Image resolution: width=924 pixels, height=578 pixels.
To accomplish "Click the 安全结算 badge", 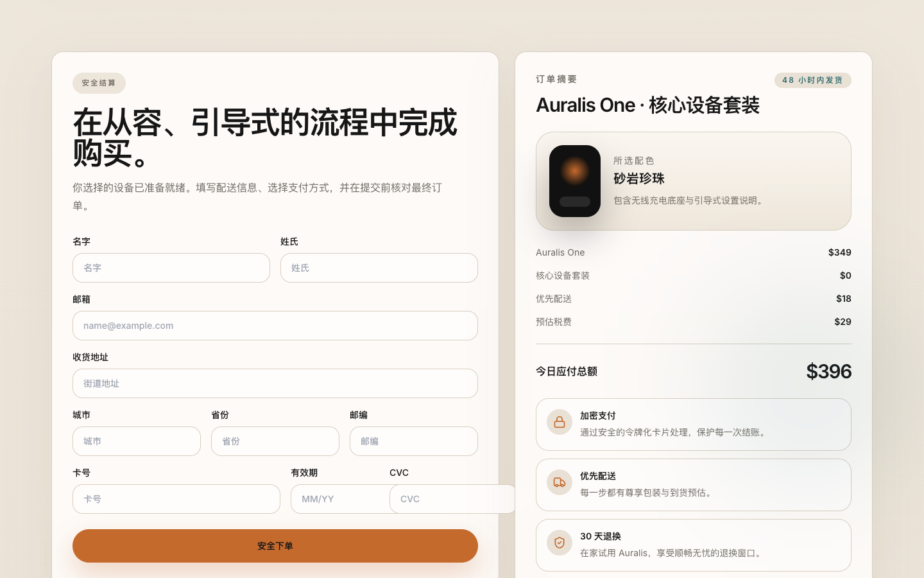I will tap(99, 83).
